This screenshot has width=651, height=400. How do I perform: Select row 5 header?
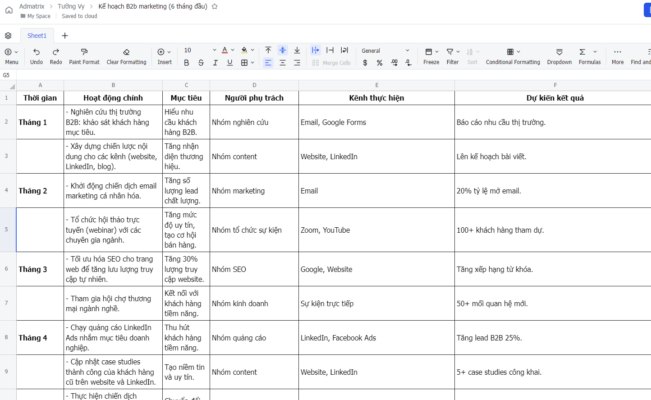coord(7,229)
